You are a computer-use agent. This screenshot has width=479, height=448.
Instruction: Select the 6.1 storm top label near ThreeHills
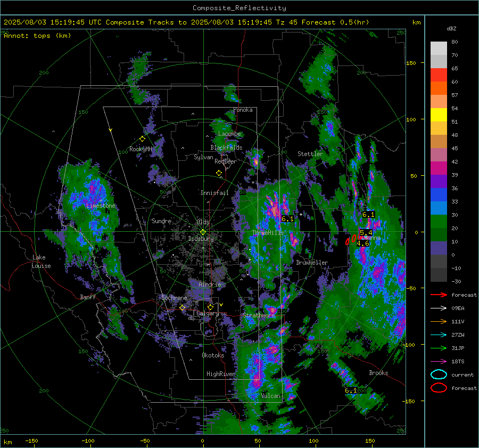pos(287,218)
